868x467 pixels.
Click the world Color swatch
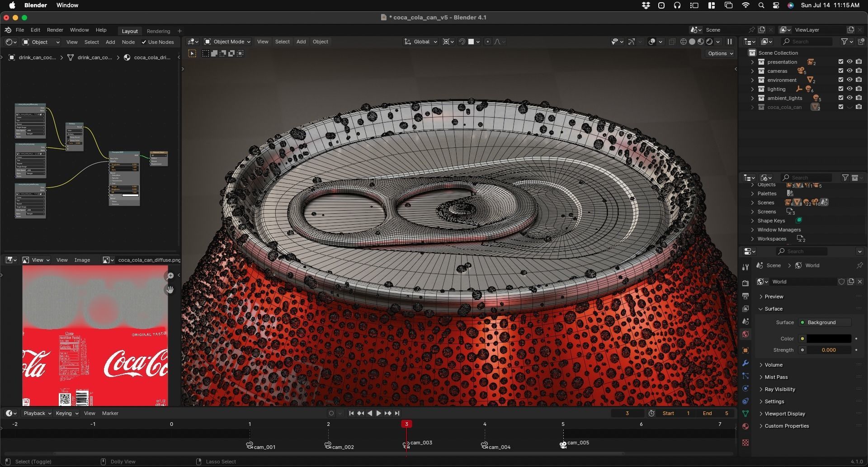coord(829,339)
